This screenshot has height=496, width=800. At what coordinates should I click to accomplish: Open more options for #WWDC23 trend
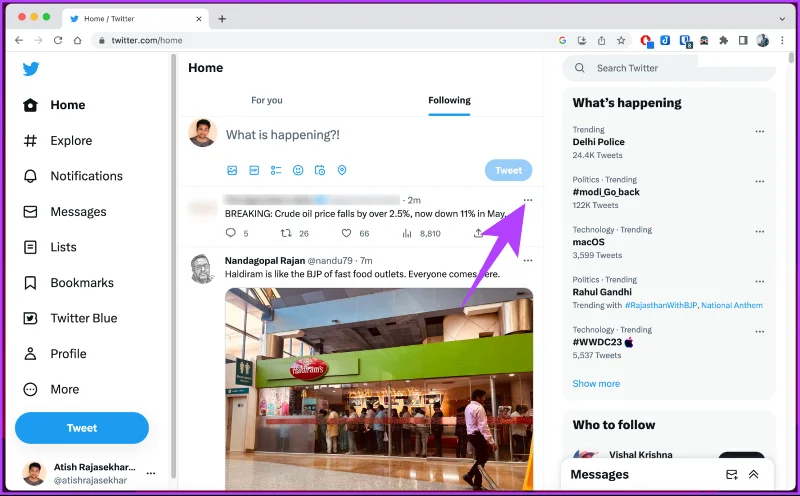click(x=759, y=331)
